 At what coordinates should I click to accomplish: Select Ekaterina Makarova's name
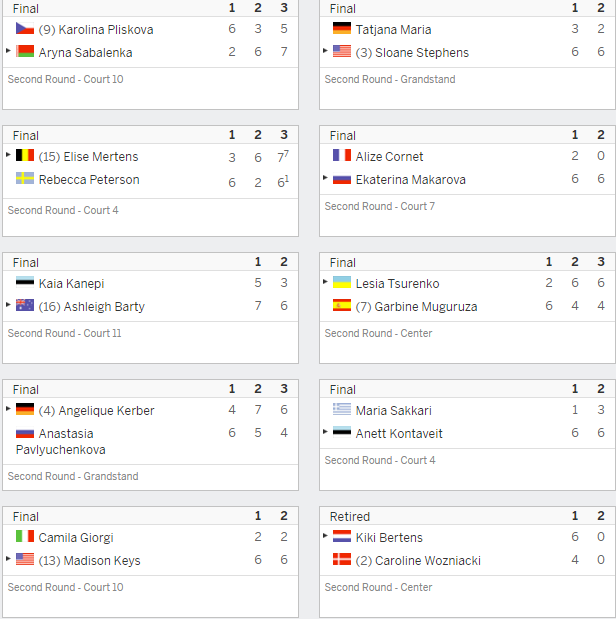pos(411,180)
